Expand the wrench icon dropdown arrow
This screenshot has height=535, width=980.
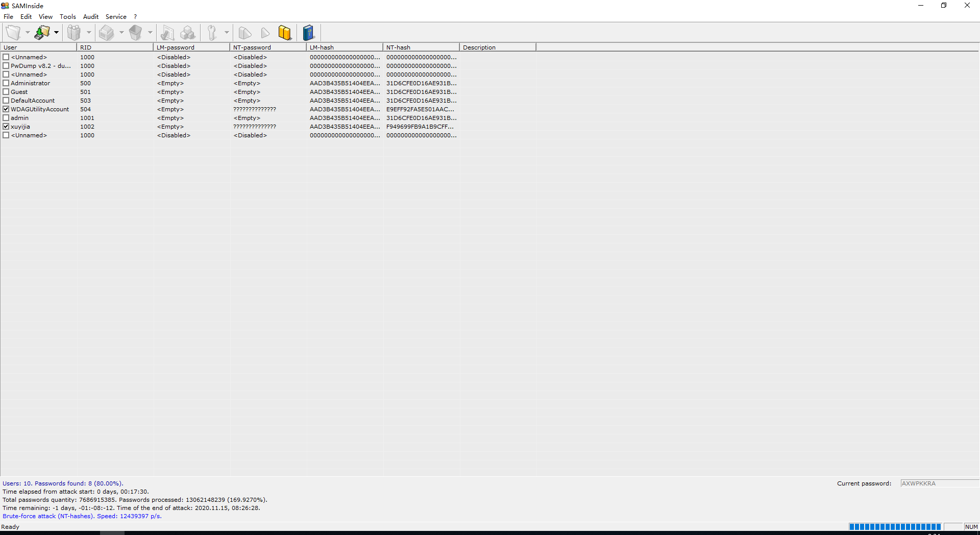click(227, 33)
